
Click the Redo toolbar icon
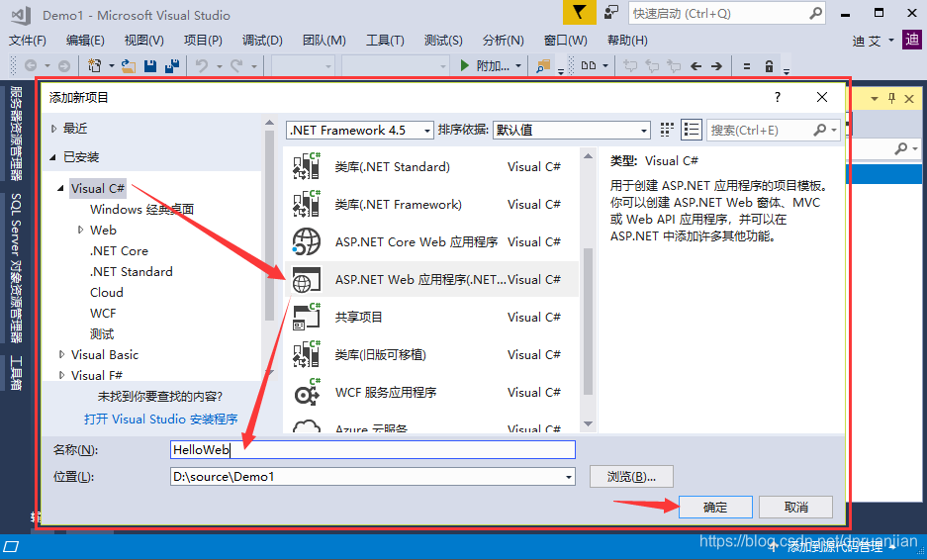[x=236, y=65]
